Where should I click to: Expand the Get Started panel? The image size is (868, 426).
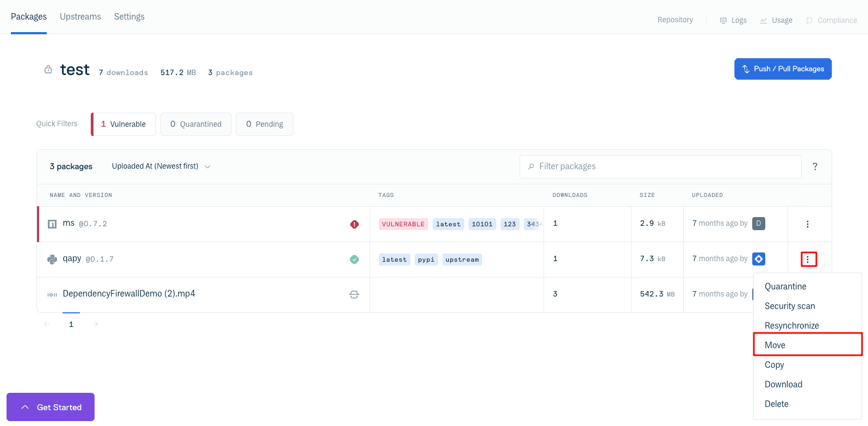(51, 407)
